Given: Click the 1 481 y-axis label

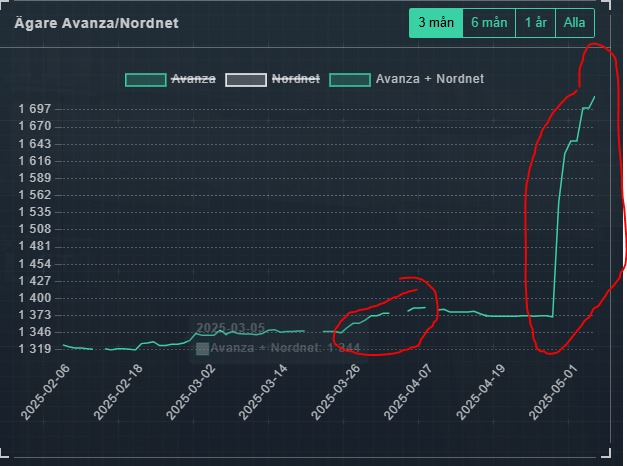Looking at the screenshot, I should click(x=35, y=246).
